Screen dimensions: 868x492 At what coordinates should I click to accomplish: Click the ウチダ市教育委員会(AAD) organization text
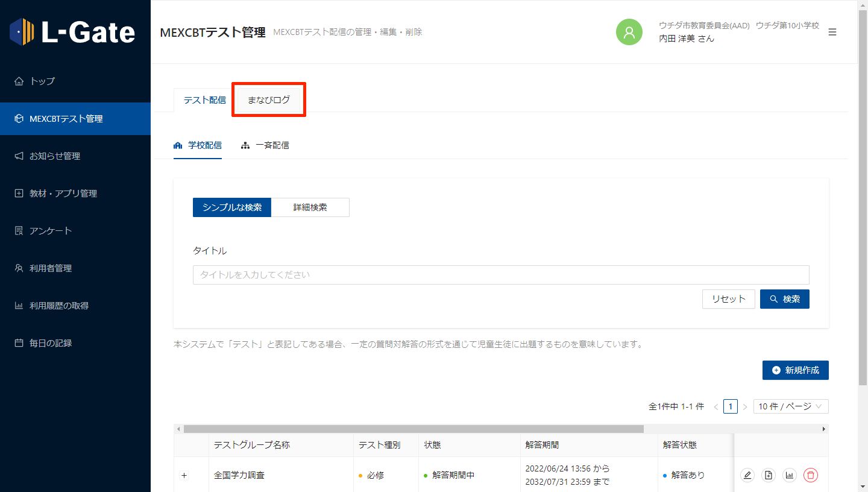pyautogui.click(x=704, y=25)
